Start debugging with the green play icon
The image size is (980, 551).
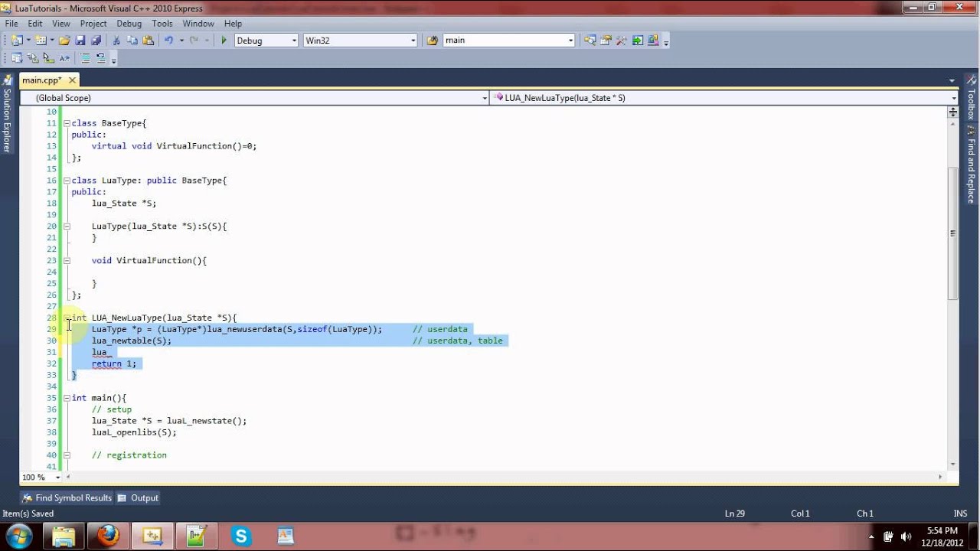(x=224, y=41)
